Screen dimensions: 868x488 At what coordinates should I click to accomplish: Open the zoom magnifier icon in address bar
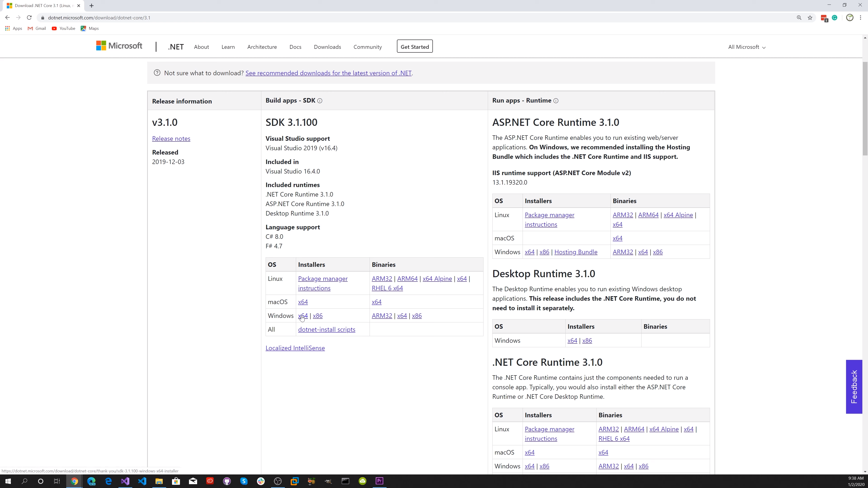[799, 18]
